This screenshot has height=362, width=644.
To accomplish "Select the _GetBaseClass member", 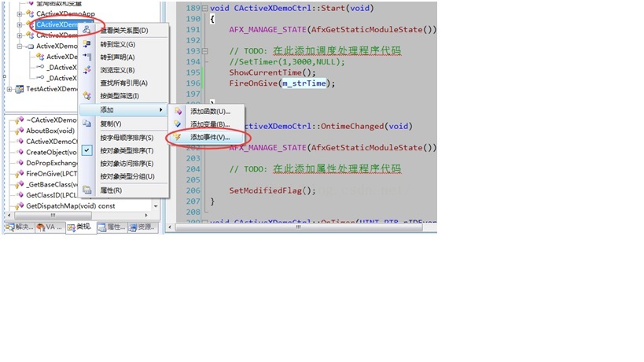I will tap(51, 184).
